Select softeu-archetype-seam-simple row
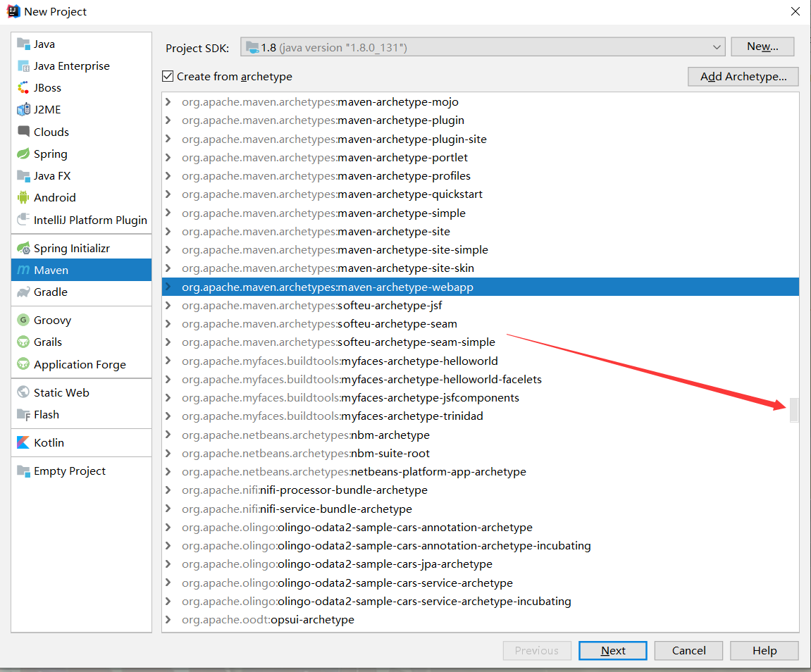The width and height of the screenshot is (811, 672). pyautogui.click(x=481, y=342)
